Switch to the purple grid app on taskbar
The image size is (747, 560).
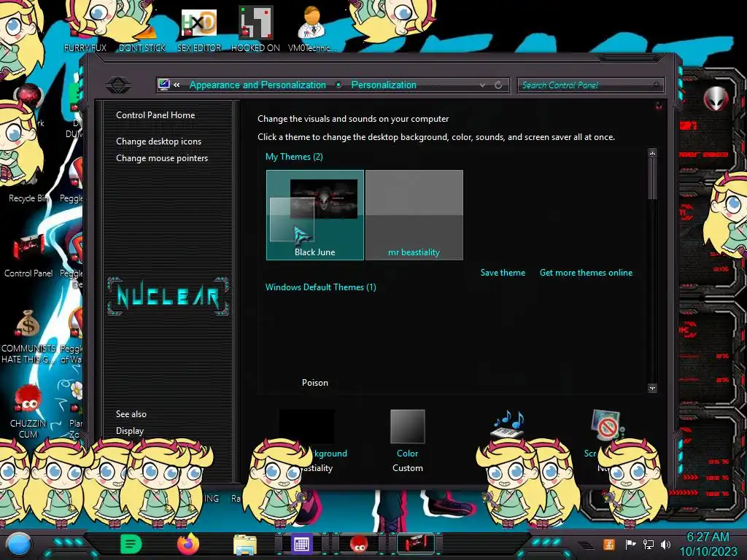point(301,544)
